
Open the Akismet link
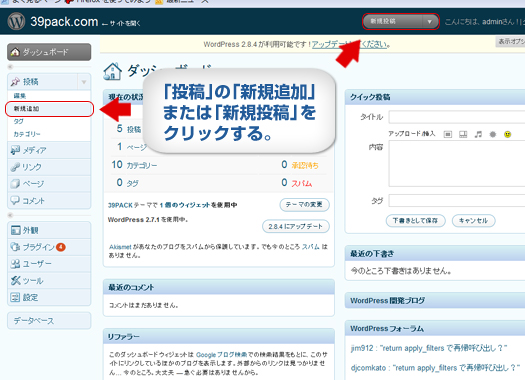coord(120,247)
